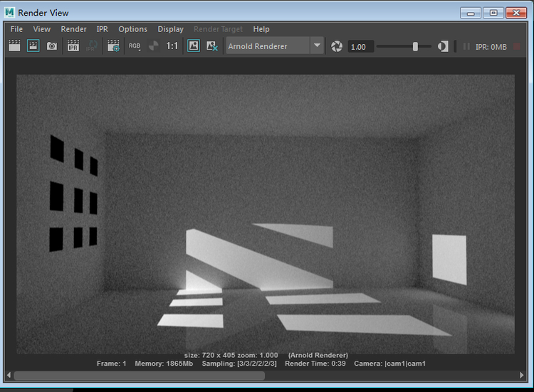Click the exposure aperture icon
The height and width of the screenshot is (392, 534).
click(x=337, y=46)
